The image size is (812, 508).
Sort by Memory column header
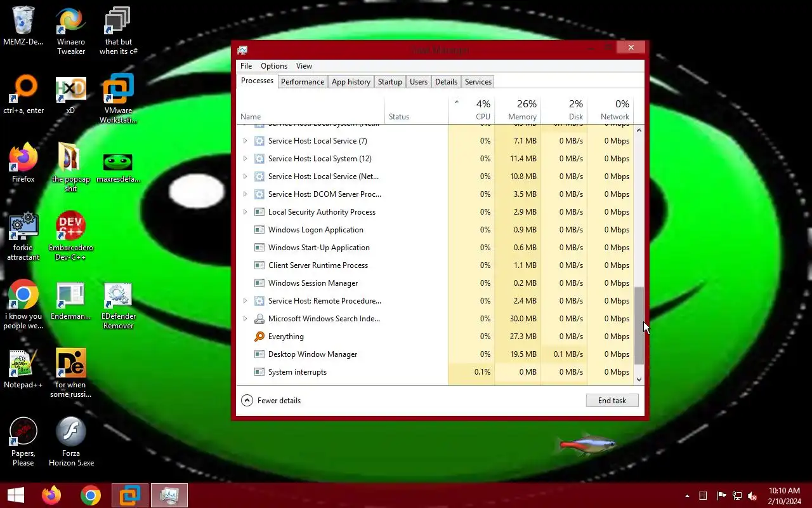(x=518, y=110)
